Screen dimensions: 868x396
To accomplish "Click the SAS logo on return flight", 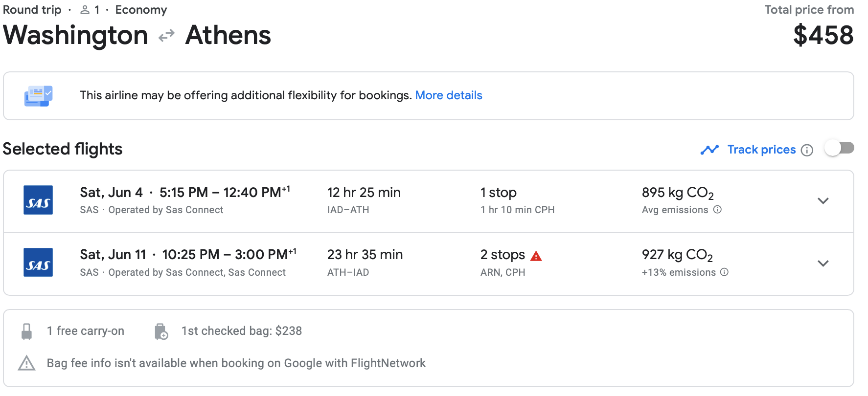I will point(38,263).
